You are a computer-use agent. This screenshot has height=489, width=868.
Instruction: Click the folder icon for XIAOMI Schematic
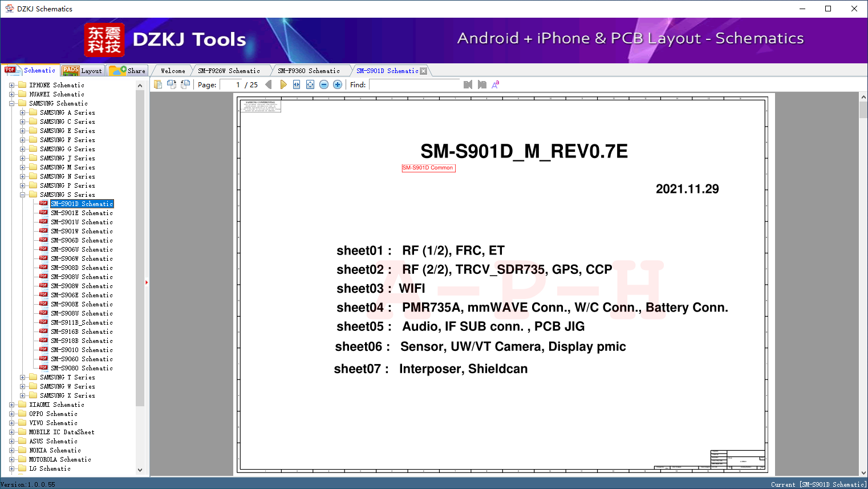tap(22, 405)
